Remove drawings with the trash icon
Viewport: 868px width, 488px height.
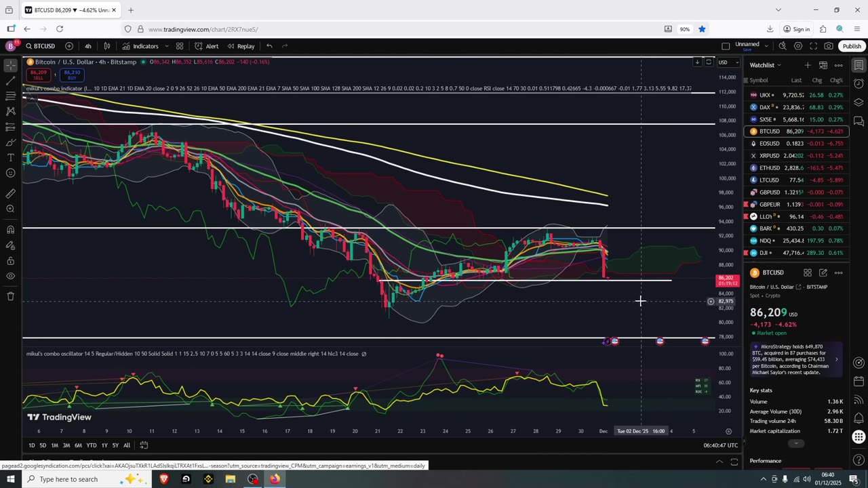[x=11, y=296]
